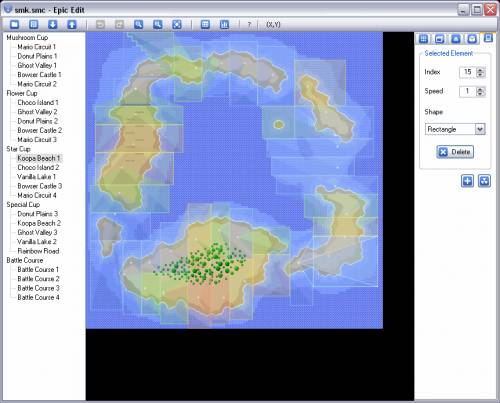
Task: Open the Shape dropdown showing Rectangle
Action: coord(455,129)
